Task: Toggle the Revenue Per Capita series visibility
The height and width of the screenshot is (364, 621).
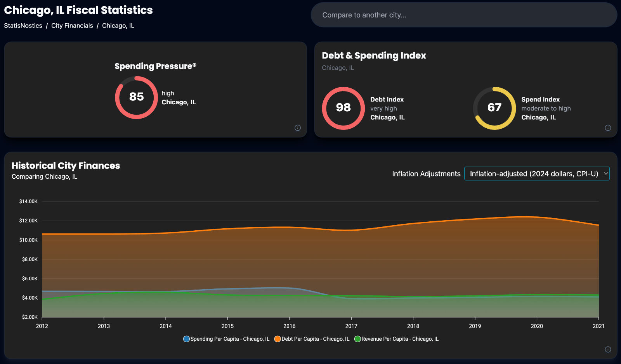Action: coord(397,338)
